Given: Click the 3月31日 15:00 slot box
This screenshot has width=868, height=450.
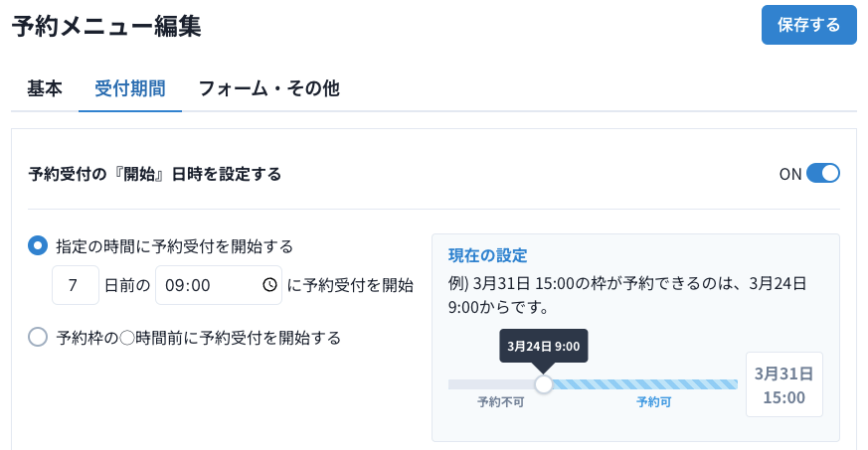Looking at the screenshot, I should (x=784, y=385).
